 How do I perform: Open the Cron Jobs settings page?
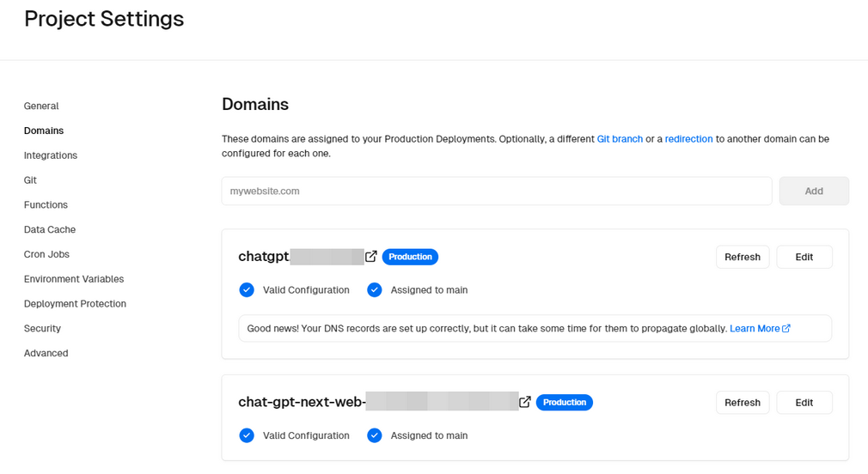tap(46, 254)
